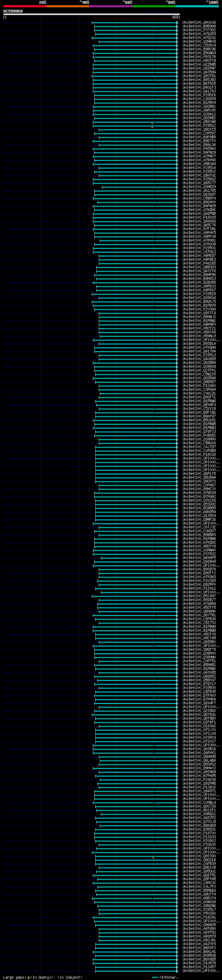Select the UniRef100_P18025 label
The width and height of the screenshot is (222, 980).
coord(199,217)
